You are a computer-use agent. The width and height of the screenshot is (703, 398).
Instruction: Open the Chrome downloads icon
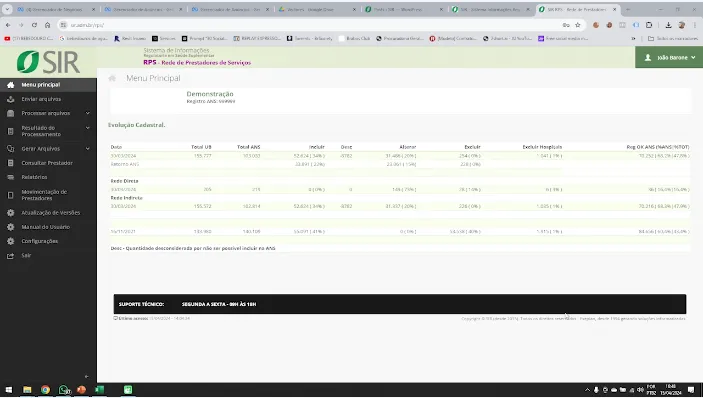tap(668, 25)
